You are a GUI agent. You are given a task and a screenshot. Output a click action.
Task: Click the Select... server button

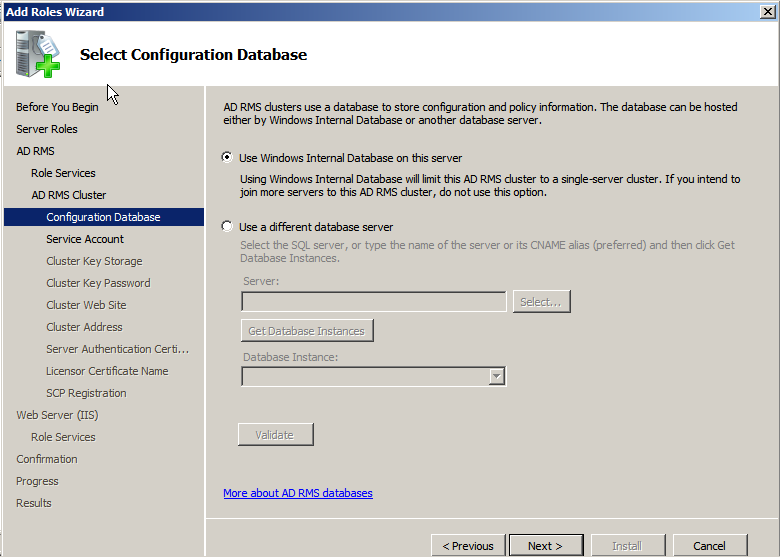541,302
